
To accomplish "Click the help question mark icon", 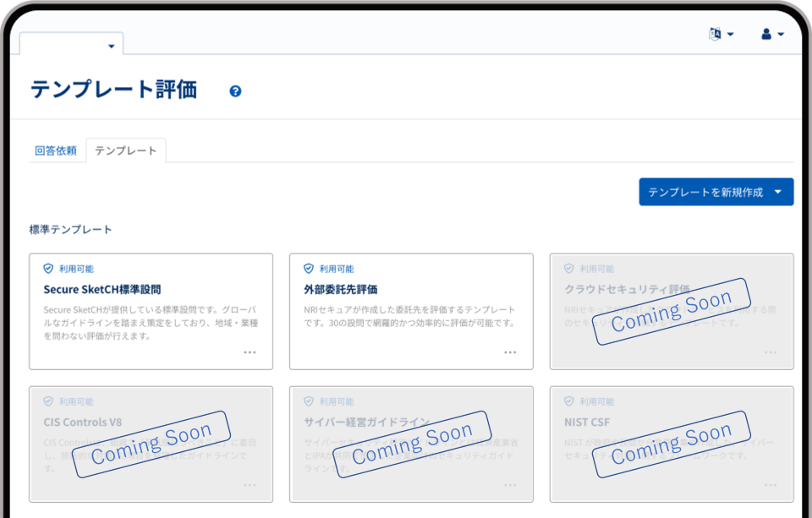I will pyautogui.click(x=235, y=91).
